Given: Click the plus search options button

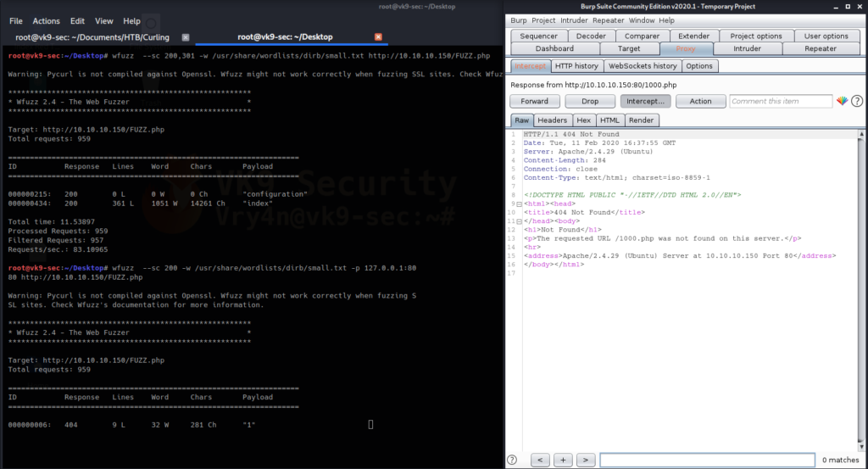Looking at the screenshot, I should pyautogui.click(x=563, y=460).
